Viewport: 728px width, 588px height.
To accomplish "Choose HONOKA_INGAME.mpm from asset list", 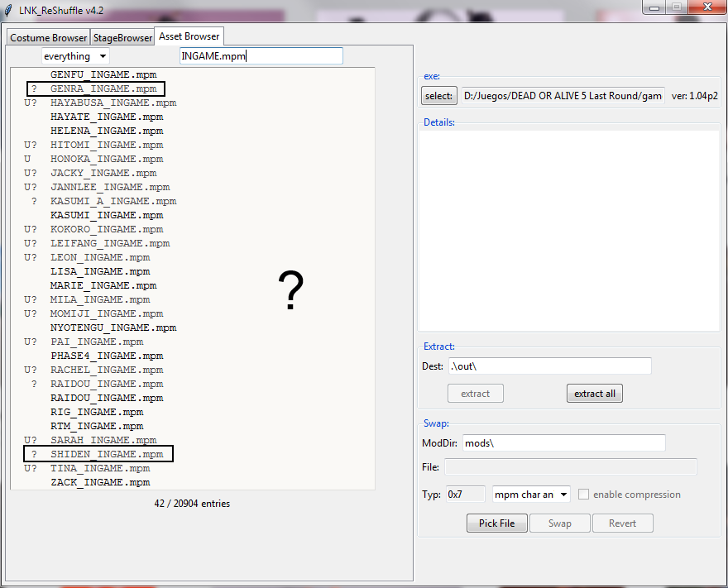I will point(106,159).
